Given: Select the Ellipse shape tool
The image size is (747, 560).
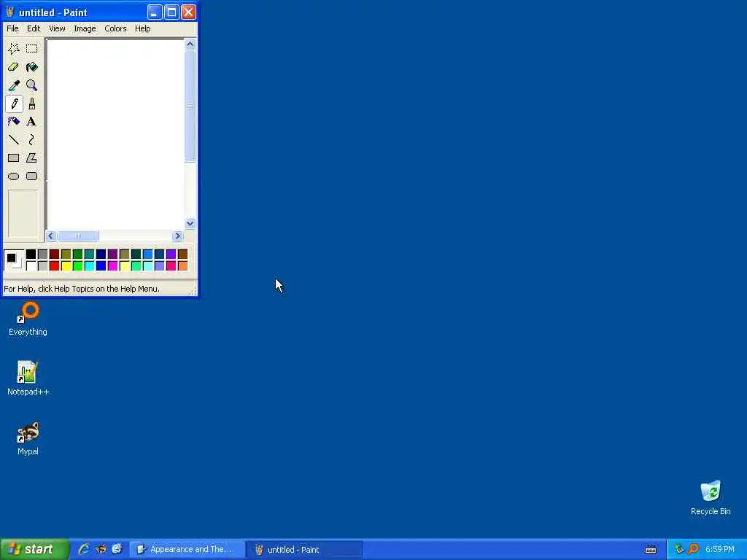Looking at the screenshot, I should 14,176.
